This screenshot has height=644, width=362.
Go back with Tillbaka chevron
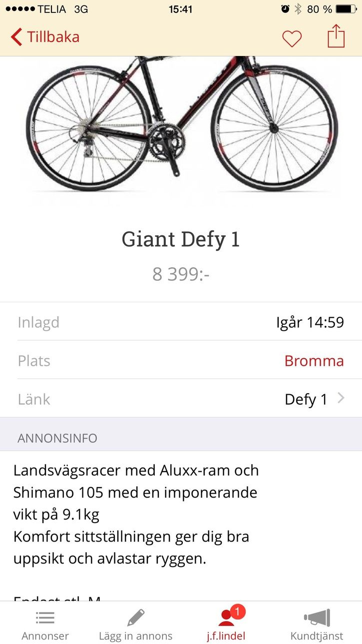coord(16,37)
